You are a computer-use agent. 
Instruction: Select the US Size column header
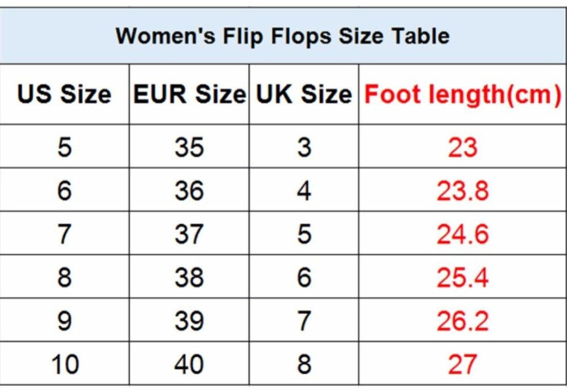(x=64, y=94)
